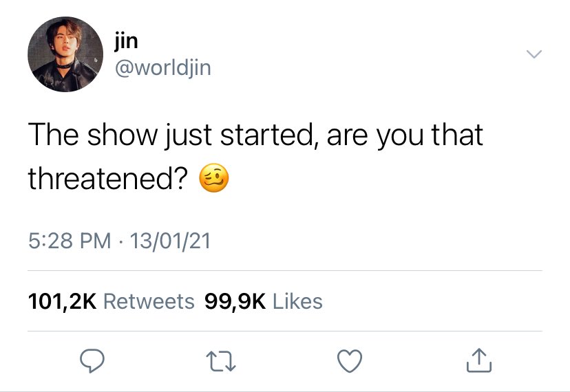This screenshot has height=392, width=570.
Task: Click the woozy face emoji in tweet
Action: pyautogui.click(x=214, y=177)
